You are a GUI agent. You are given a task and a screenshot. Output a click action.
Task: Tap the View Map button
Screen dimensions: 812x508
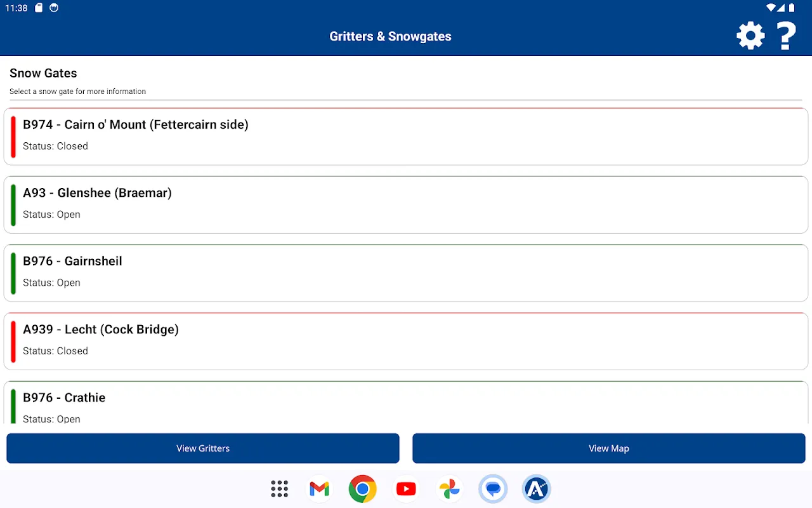[x=608, y=448]
